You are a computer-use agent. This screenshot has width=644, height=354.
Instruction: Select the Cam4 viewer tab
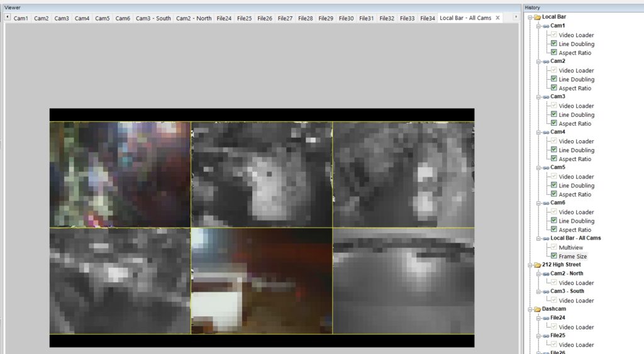tap(82, 18)
